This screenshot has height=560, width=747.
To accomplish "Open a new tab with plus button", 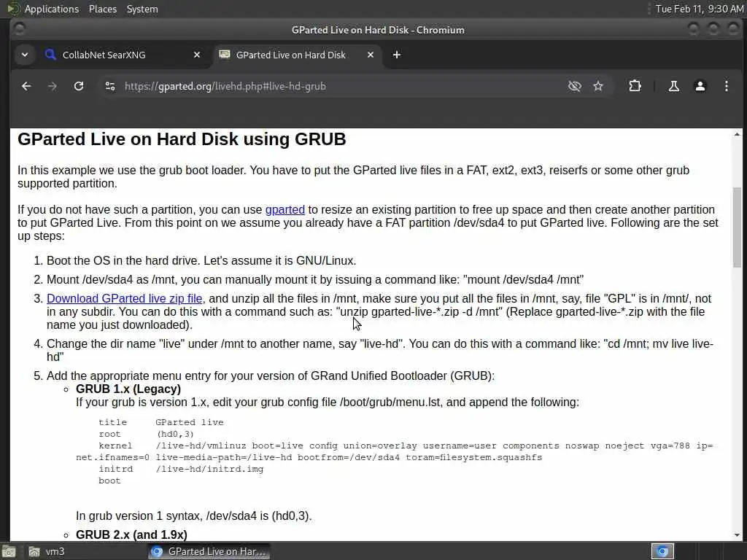I will pyautogui.click(x=396, y=55).
